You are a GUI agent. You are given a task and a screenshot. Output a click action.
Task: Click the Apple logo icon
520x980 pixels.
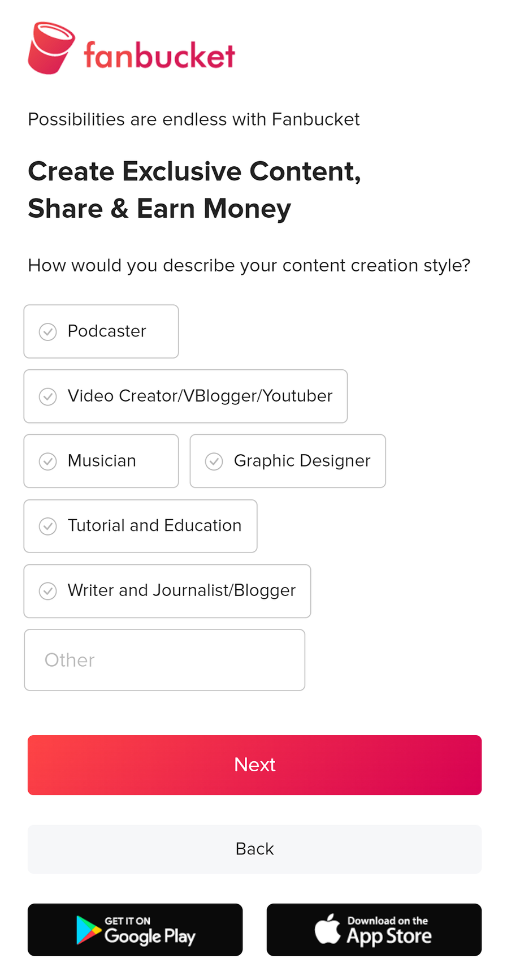point(327,929)
